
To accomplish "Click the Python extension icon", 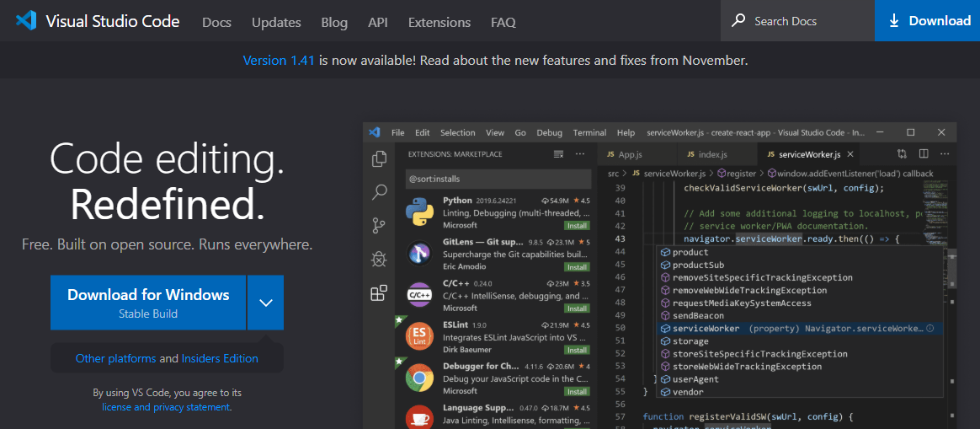I will (419, 211).
